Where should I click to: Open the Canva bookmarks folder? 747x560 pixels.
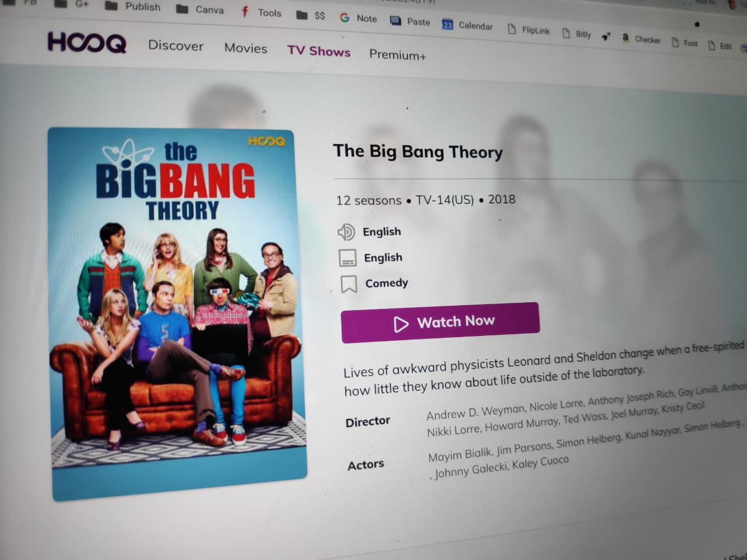[200, 9]
